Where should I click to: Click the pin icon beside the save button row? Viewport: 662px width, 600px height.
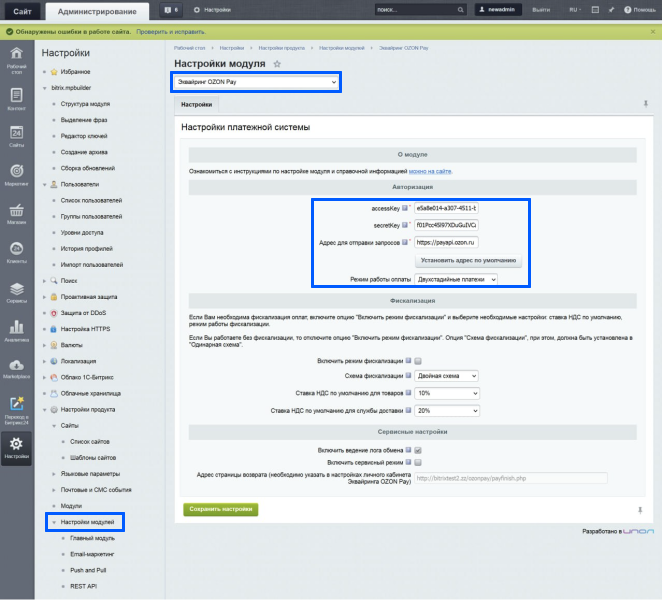tap(640, 510)
